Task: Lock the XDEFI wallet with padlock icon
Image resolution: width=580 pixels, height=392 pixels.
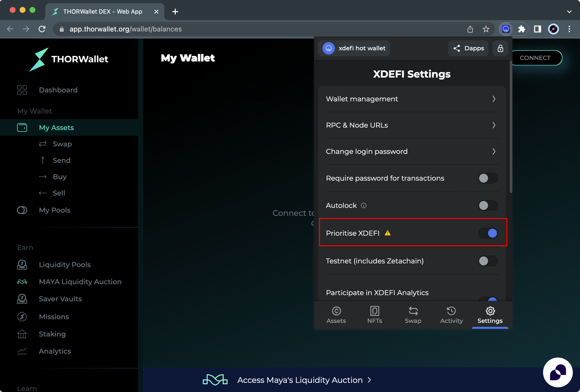Action: 500,48
